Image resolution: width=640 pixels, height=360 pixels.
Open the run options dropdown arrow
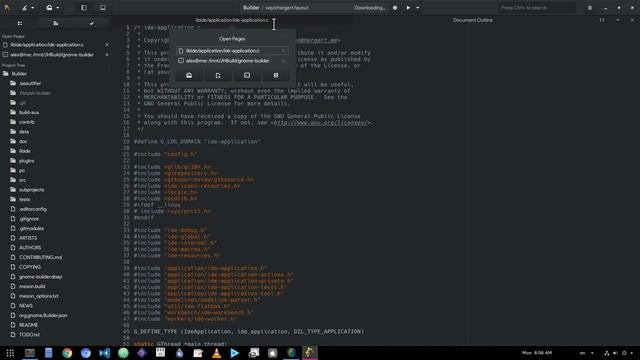click(418, 7)
